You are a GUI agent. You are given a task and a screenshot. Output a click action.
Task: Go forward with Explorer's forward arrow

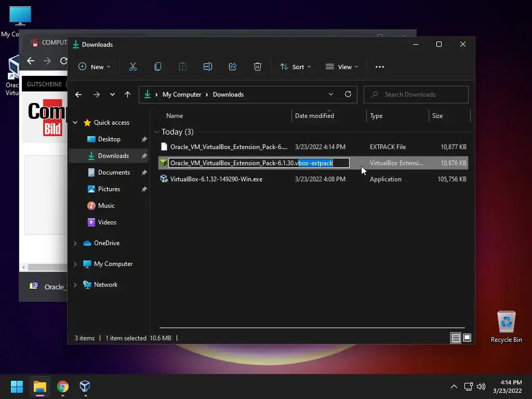(x=96, y=95)
